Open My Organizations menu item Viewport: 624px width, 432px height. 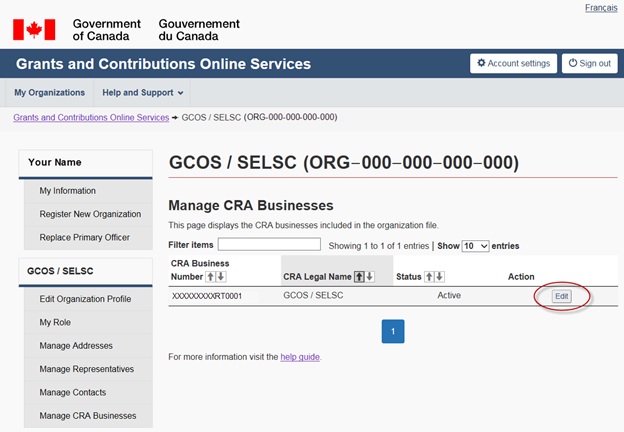click(x=49, y=93)
